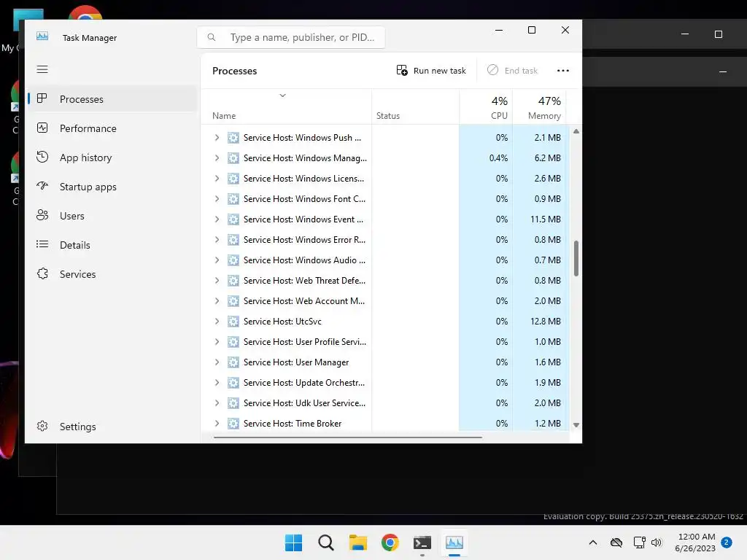The height and width of the screenshot is (560, 747).
Task: Click Run new task button label
Action: point(439,71)
